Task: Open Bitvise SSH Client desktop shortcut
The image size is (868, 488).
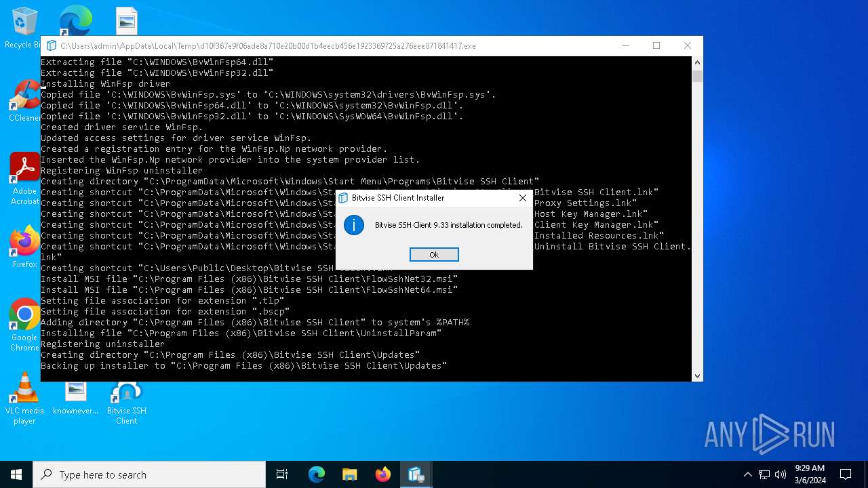Action: (127, 403)
